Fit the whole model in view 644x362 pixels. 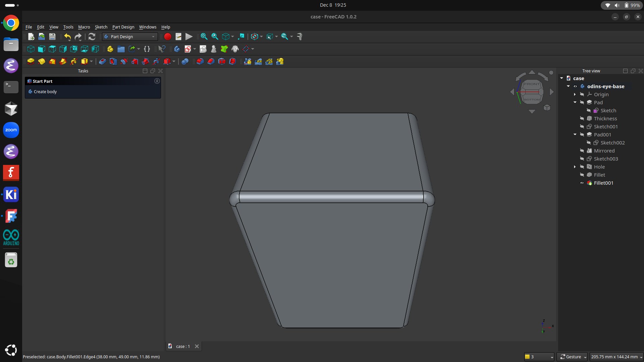(x=204, y=37)
